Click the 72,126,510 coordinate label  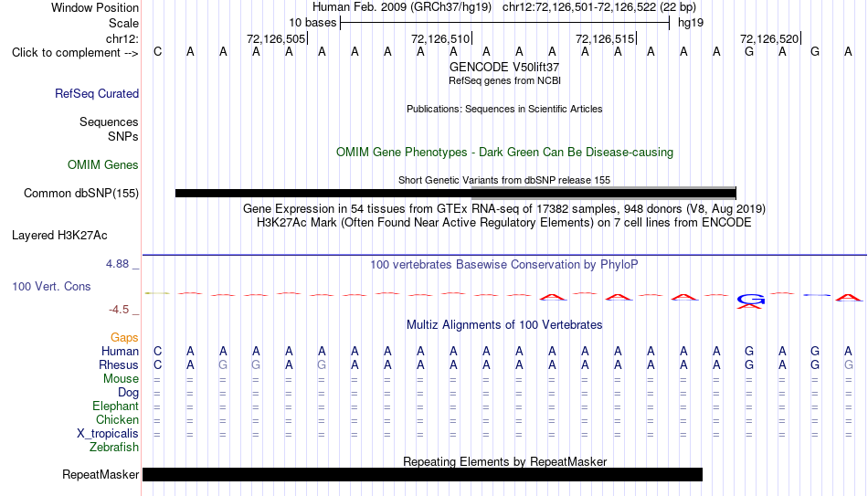pos(440,38)
